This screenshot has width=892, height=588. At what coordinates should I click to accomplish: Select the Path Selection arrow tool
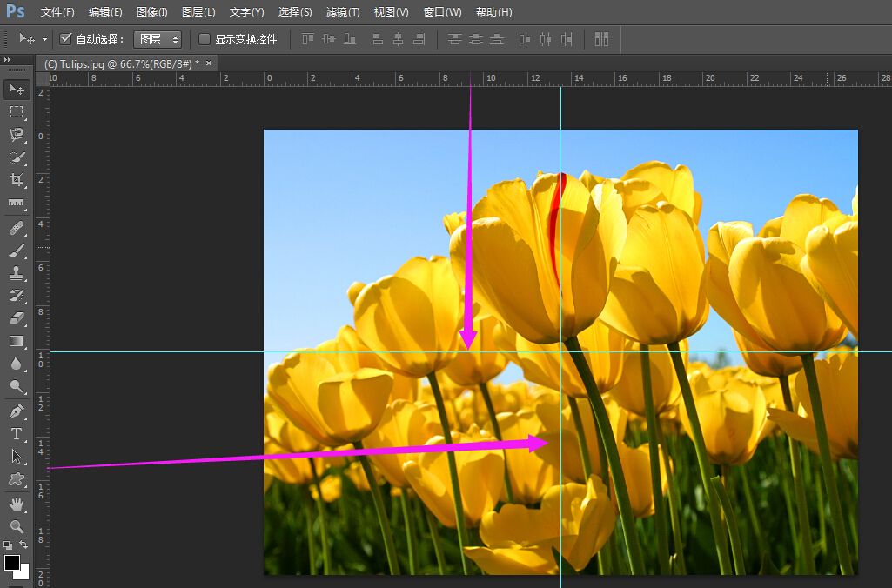coord(17,457)
